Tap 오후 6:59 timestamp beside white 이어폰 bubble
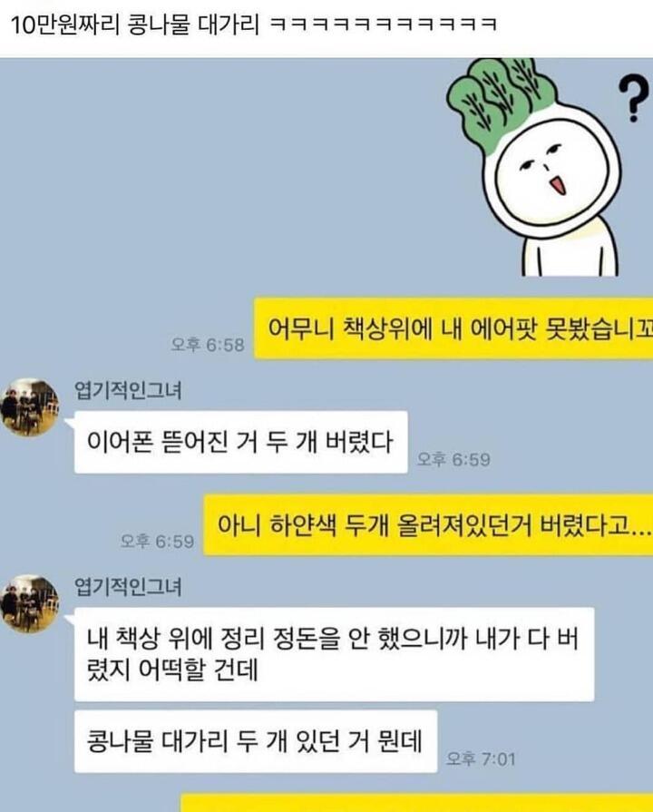 pos(453,459)
